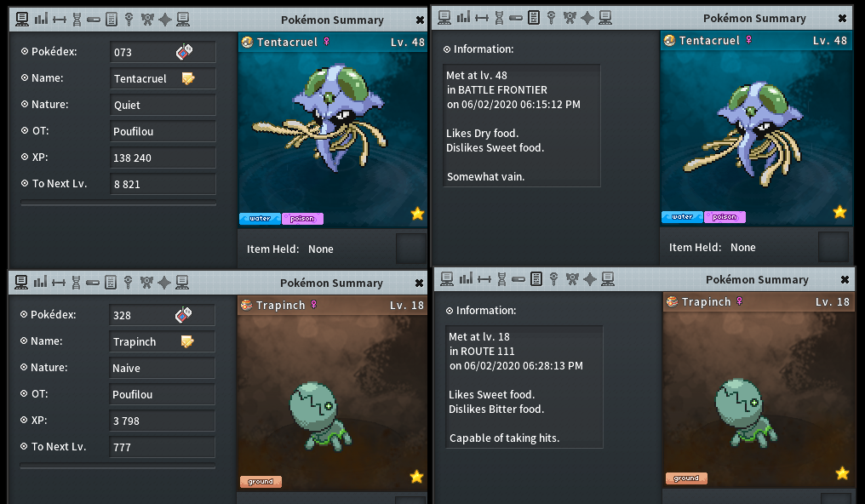The height and width of the screenshot is (504, 865).
Task: Select the document list tab in Trapinch Information window
Action: coord(536,279)
